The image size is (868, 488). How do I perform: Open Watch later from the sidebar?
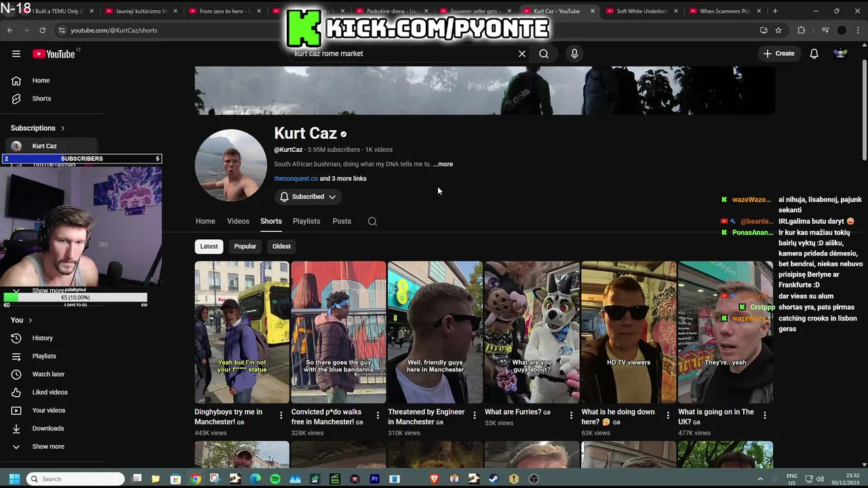[x=47, y=374]
